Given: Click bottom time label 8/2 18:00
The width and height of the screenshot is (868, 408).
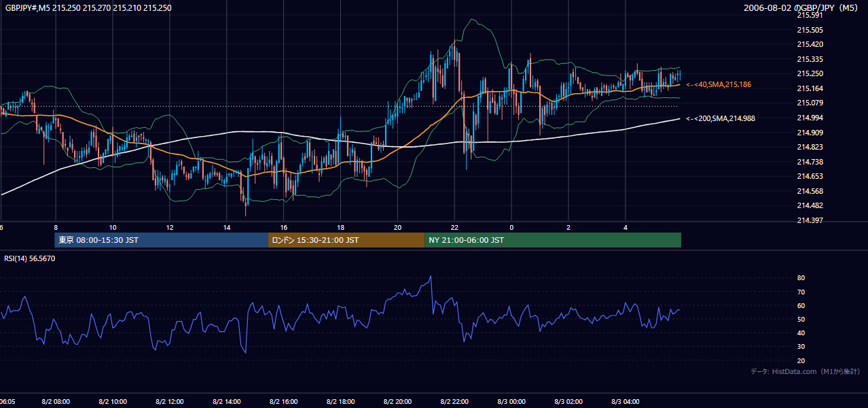Looking at the screenshot, I should (x=341, y=402).
